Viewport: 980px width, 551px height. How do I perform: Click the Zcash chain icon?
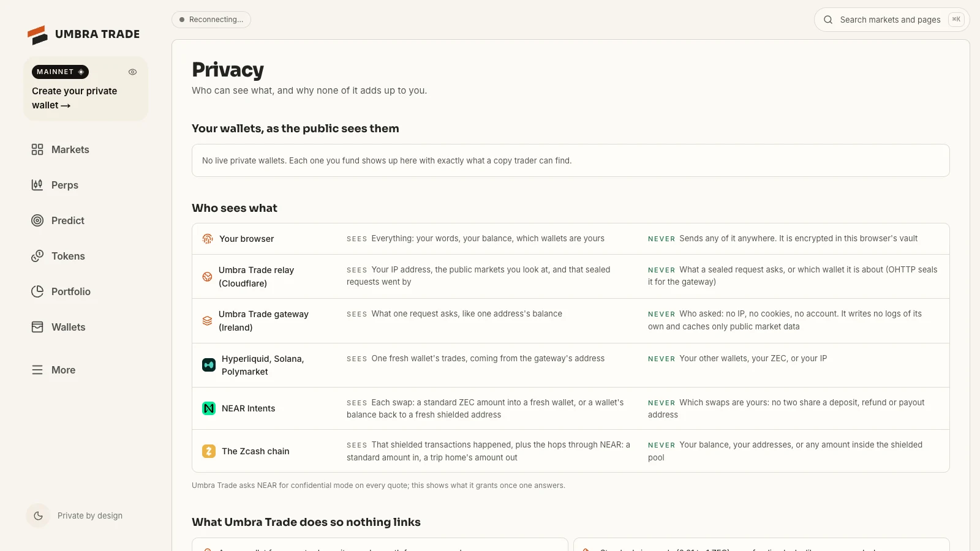[x=209, y=451]
